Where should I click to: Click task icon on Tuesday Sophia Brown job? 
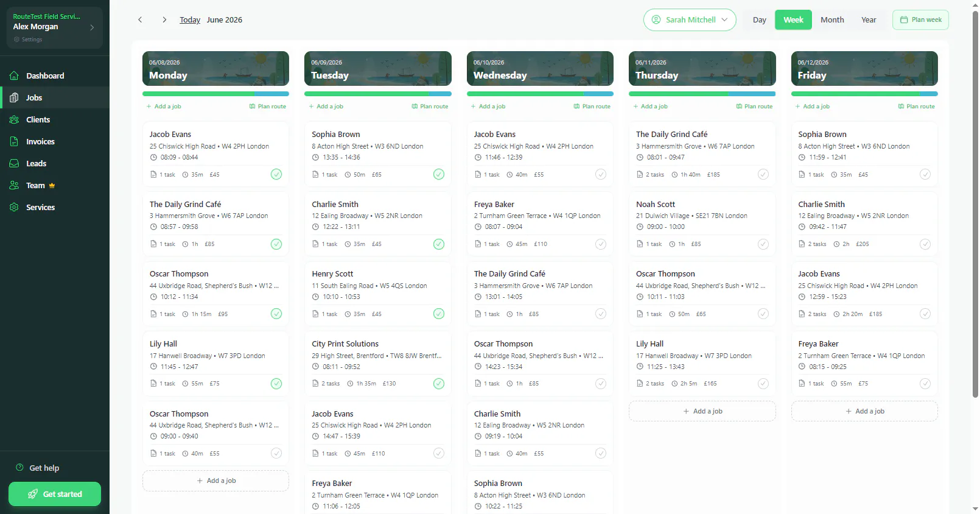pos(315,175)
